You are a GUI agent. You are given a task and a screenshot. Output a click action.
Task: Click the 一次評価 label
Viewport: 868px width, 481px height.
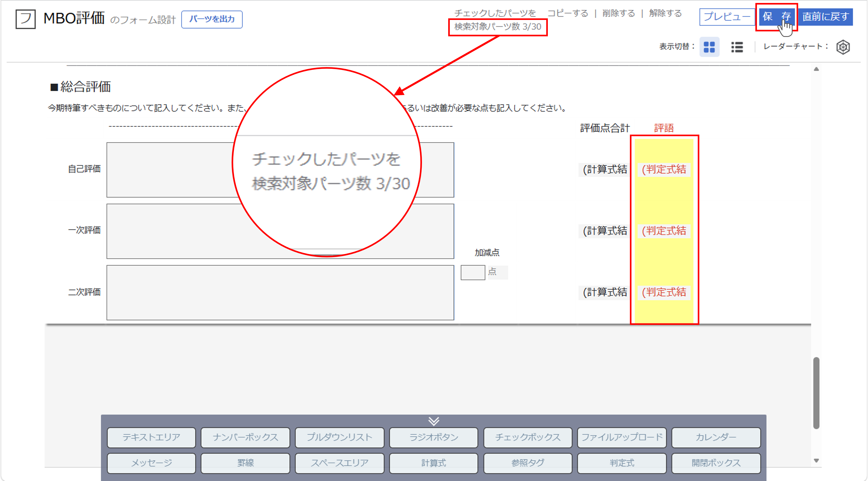[84, 230]
